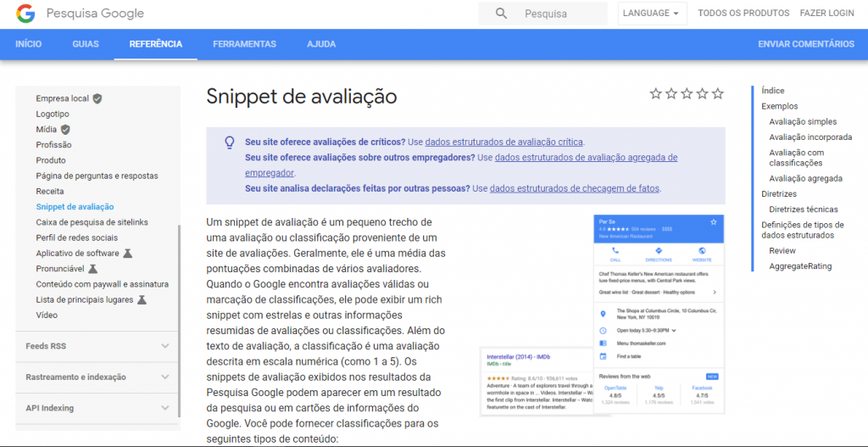Expand the Feeds RSS section
The width and height of the screenshot is (868, 447).
[97, 346]
